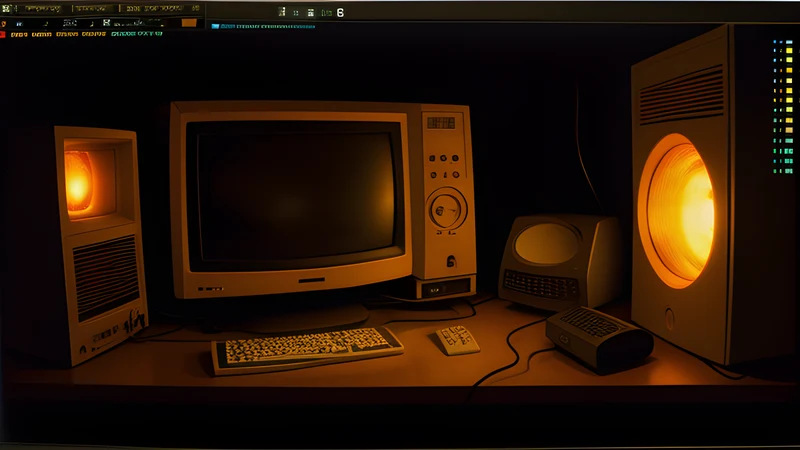Click the red square at third row's start
Screen dimensions: 800x450
(3, 34)
